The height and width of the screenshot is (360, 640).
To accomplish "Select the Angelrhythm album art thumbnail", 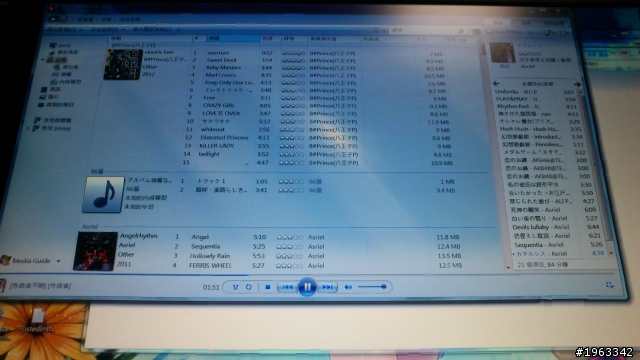I will click(95, 251).
